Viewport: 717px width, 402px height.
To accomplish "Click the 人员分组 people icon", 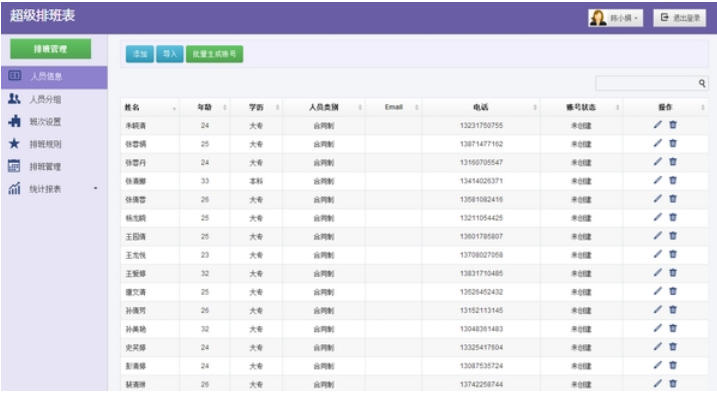I will tap(15, 99).
